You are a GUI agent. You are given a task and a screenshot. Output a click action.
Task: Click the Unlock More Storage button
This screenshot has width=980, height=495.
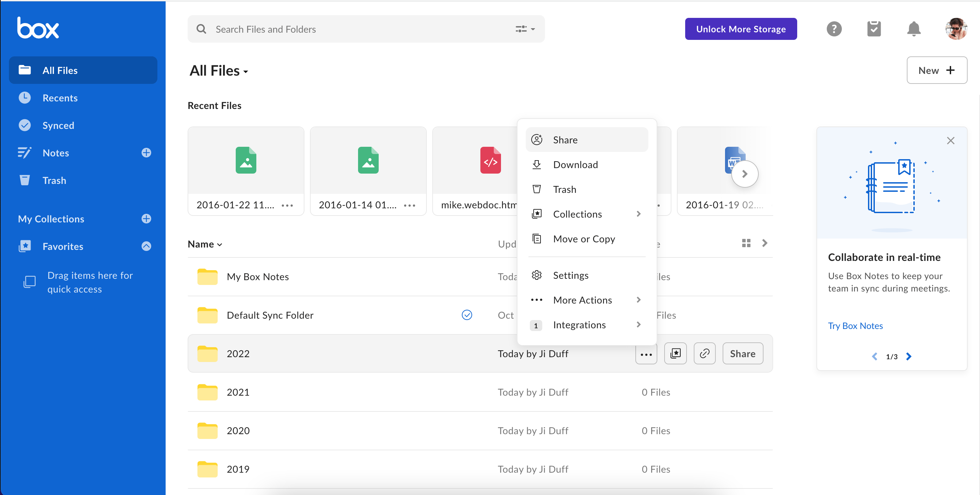740,29
